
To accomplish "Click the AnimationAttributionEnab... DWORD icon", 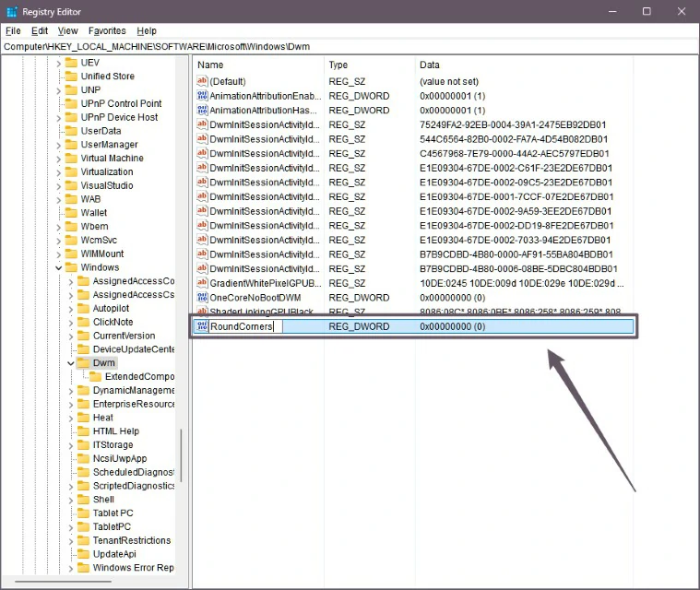I will coord(202,96).
